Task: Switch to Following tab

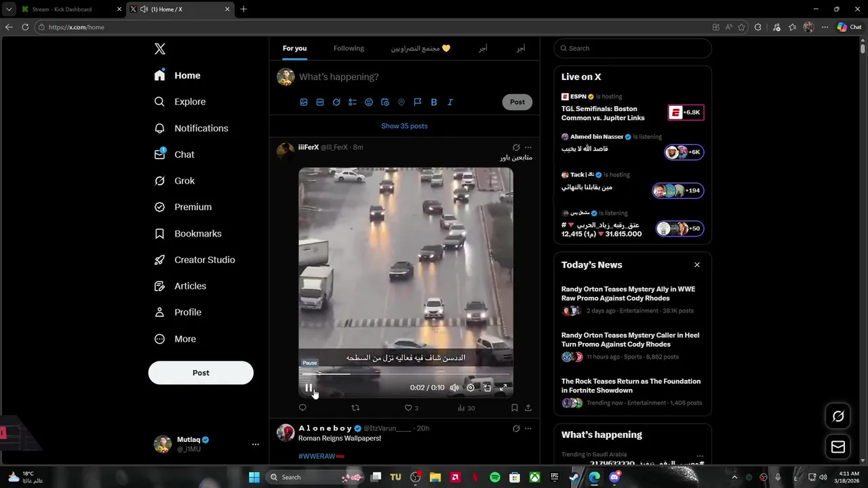Action: [349, 48]
